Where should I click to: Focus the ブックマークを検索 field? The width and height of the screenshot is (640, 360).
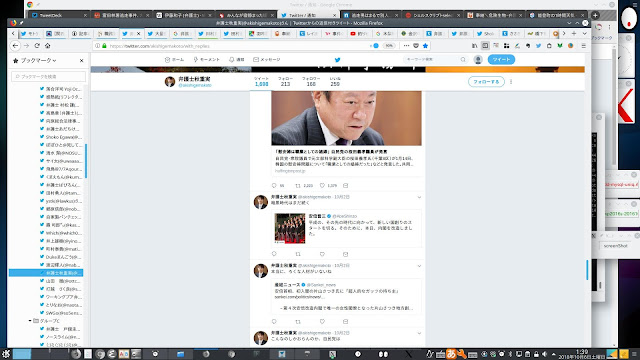tap(49, 76)
